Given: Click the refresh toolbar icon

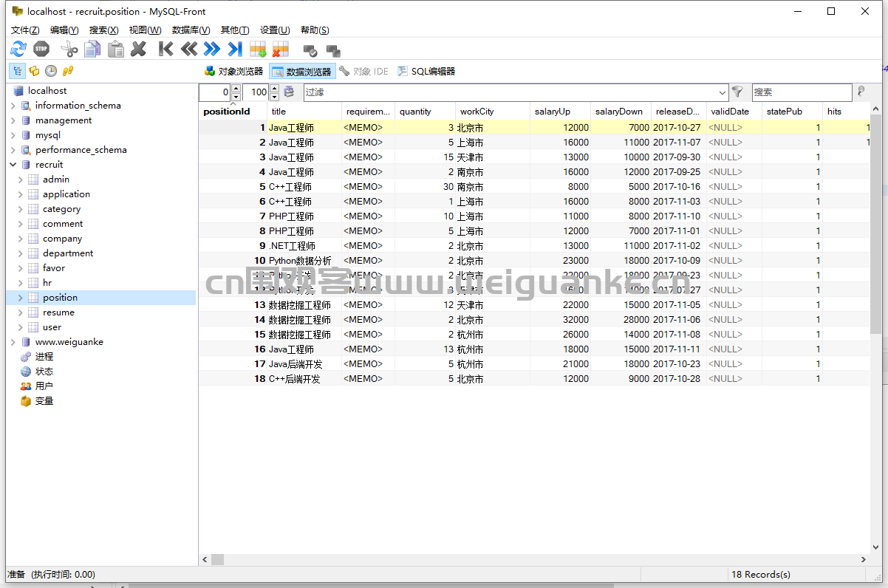Looking at the screenshot, I should pos(18,49).
